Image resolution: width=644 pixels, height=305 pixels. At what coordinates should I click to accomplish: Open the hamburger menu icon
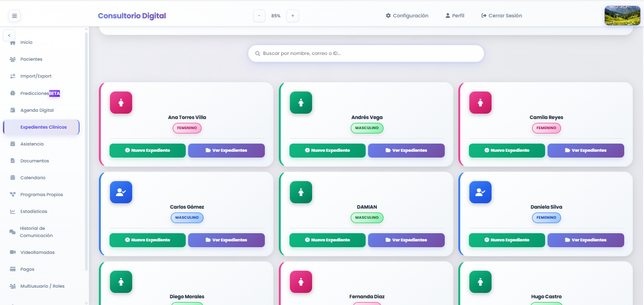click(14, 16)
